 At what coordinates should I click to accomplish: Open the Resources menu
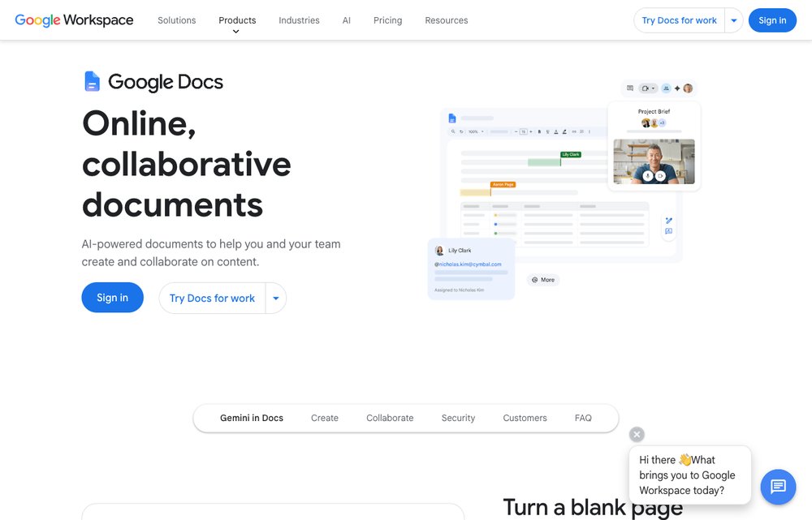coord(447,20)
